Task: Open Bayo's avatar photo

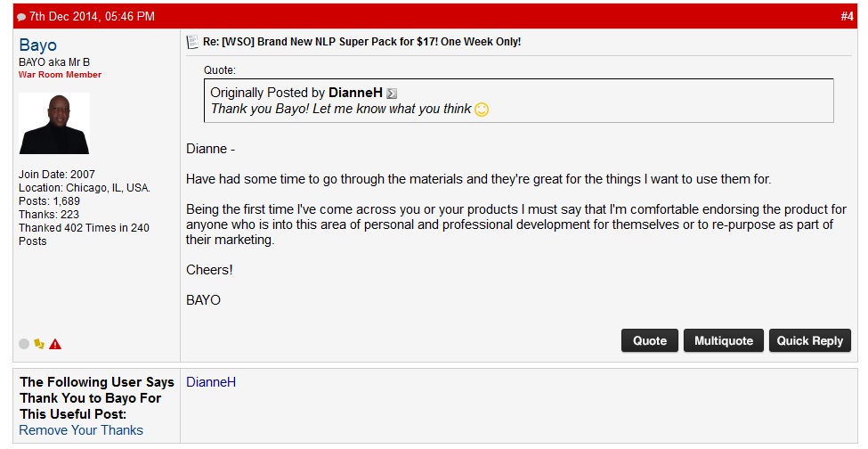Action: [54, 124]
